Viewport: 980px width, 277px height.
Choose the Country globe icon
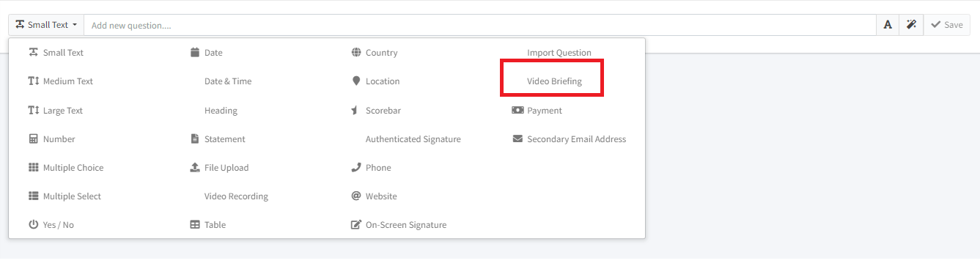[x=356, y=52]
